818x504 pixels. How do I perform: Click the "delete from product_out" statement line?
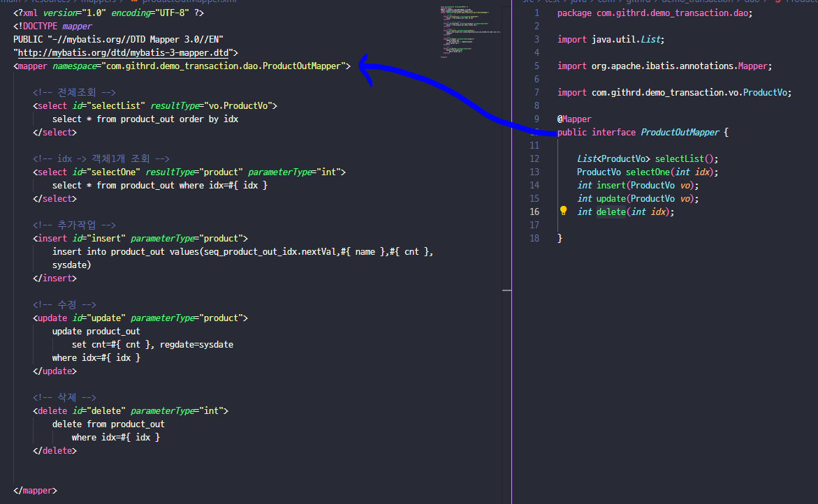pos(108,424)
